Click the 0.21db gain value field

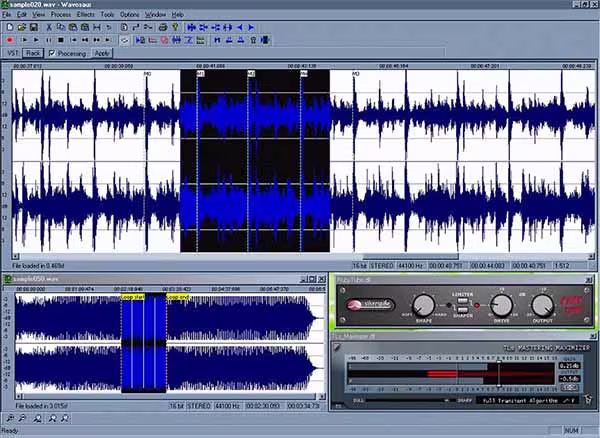pos(569,366)
